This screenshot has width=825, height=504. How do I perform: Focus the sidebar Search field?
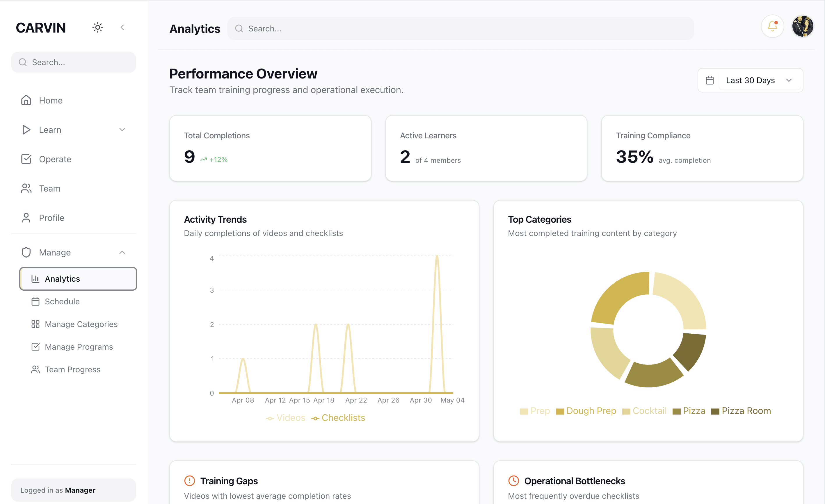(x=74, y=62)
